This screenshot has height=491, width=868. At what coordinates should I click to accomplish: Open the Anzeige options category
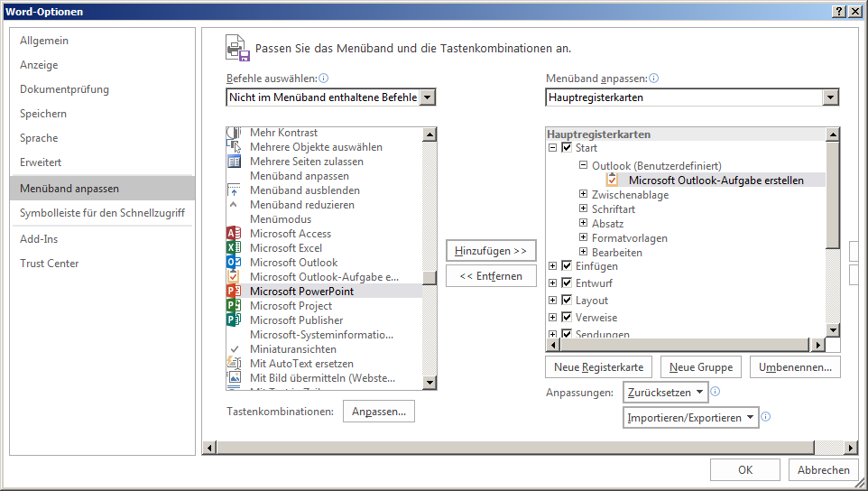pyautogui.click(x=103, y=65)
